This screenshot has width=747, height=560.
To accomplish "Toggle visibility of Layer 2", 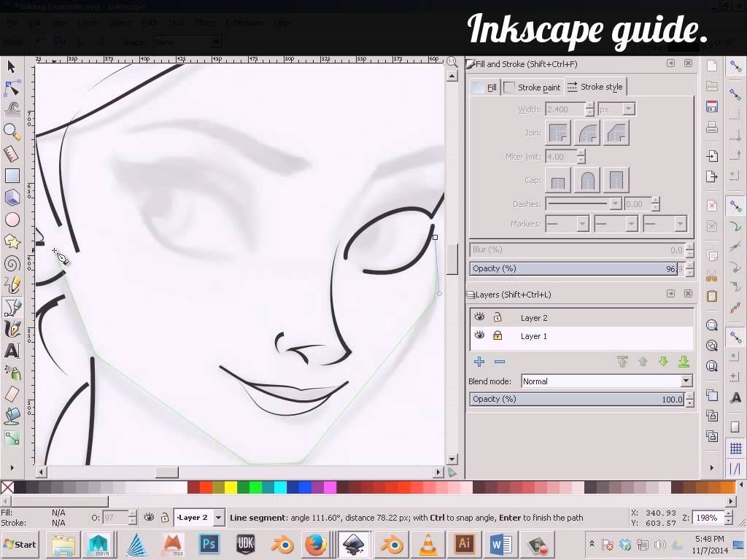I will pos(479,317).
